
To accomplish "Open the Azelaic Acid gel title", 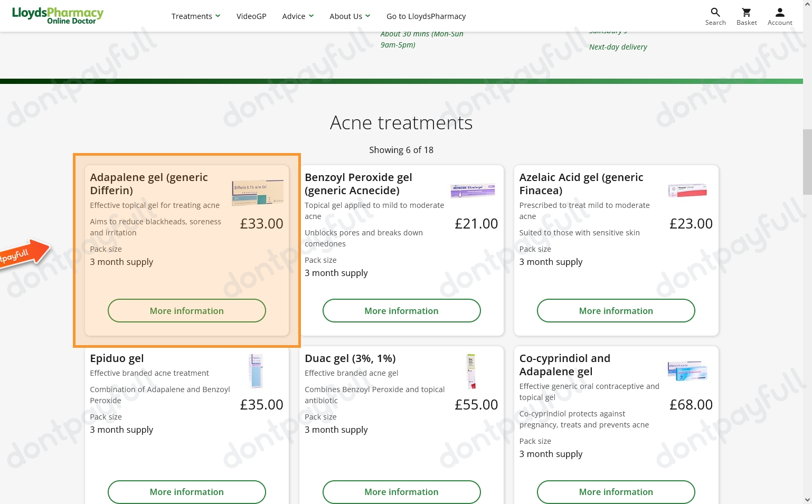I will pos(581,184).
